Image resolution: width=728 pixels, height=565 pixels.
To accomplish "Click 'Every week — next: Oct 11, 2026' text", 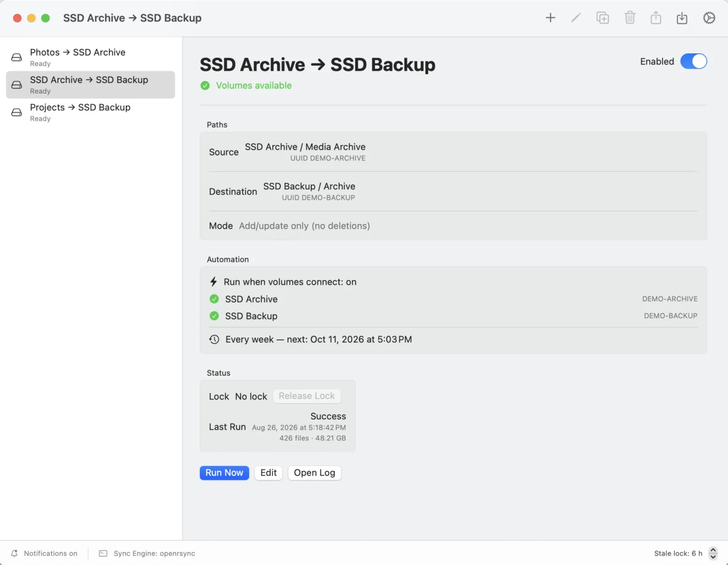I will coord(319,340).
